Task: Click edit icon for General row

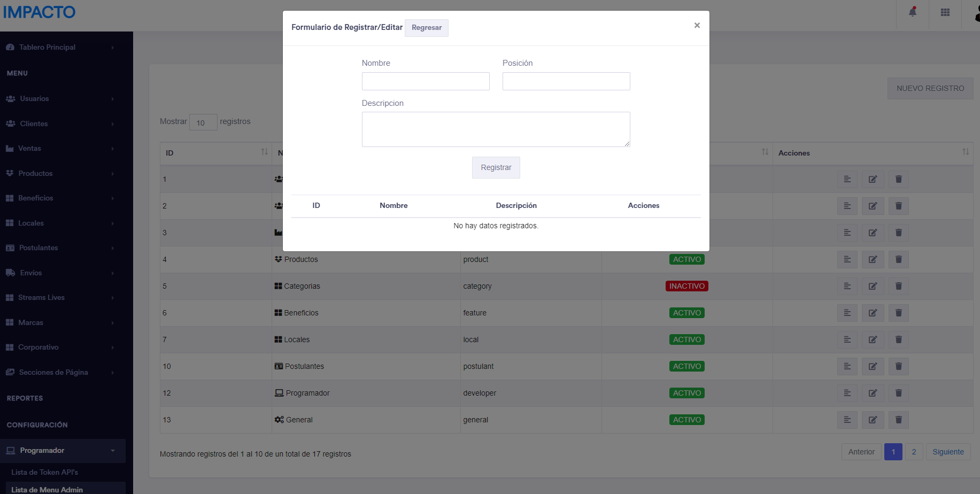Action: point(873,420)
